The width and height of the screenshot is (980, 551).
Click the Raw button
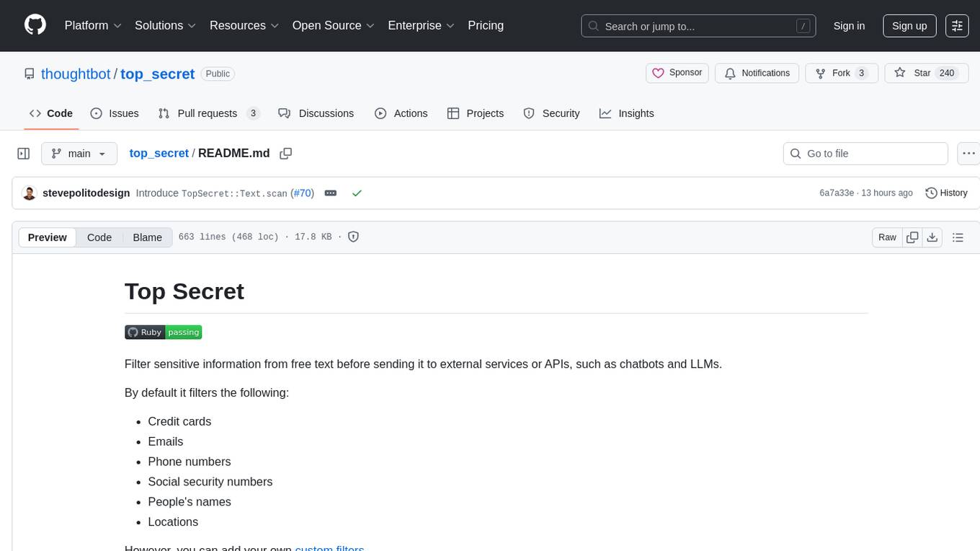point(887,237)
